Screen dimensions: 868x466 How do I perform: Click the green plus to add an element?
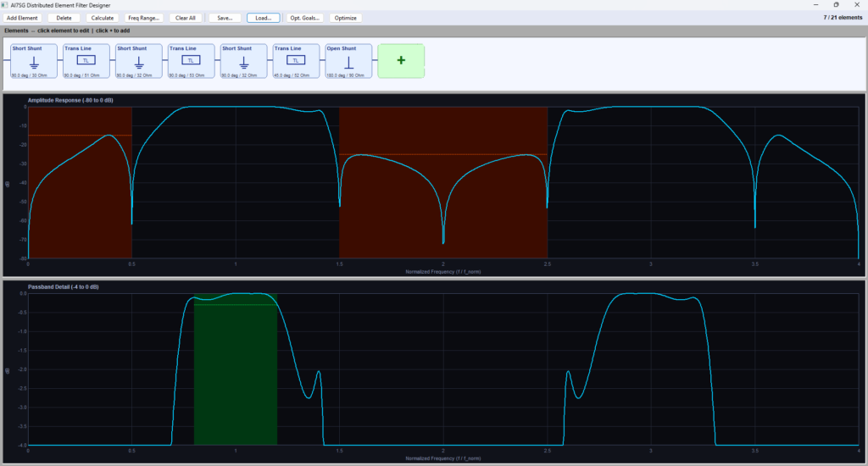click(x=401, y=61)
